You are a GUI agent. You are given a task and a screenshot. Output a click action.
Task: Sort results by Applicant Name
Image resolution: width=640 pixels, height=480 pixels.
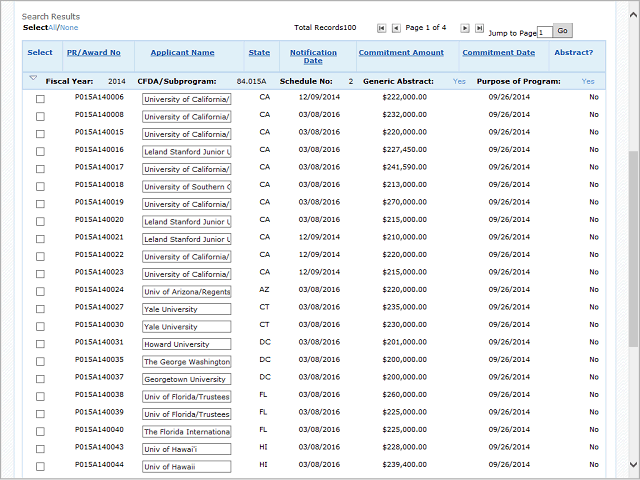pyautogui.click(x=182, y=53)
